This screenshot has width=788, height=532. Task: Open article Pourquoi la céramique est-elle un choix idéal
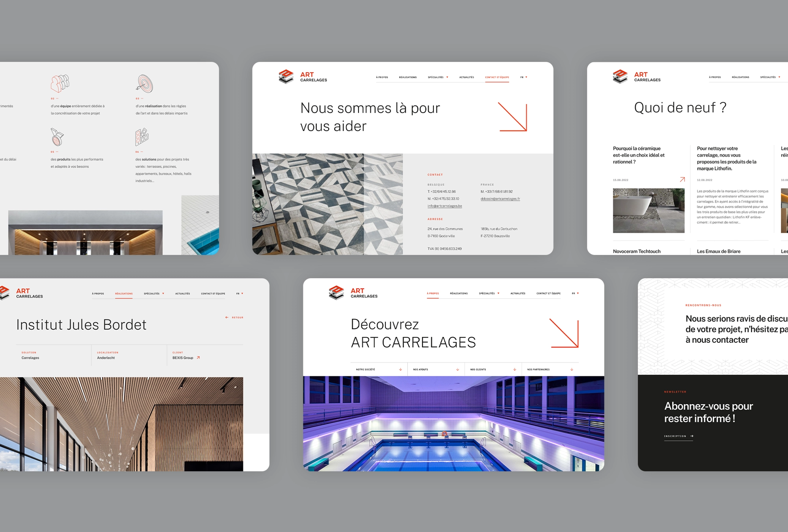pyautogui.click(x=639, y=155)
